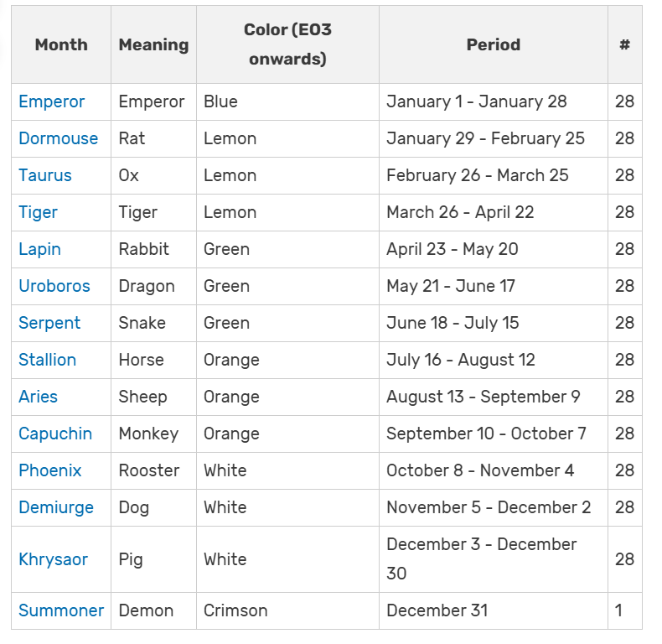
Task: Open the Capuchin month link
Action: point(55,434)
